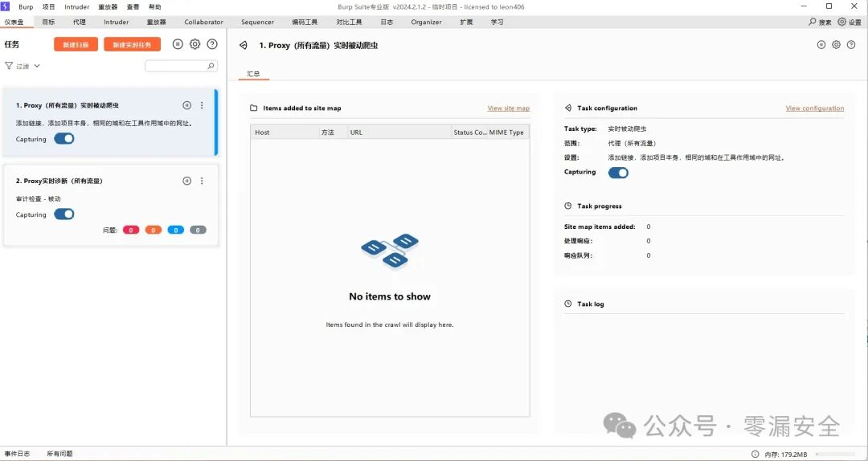This screenshot has height=461, width=868.
Task: Click task icon beside detail title
Action: pos(243,46)
